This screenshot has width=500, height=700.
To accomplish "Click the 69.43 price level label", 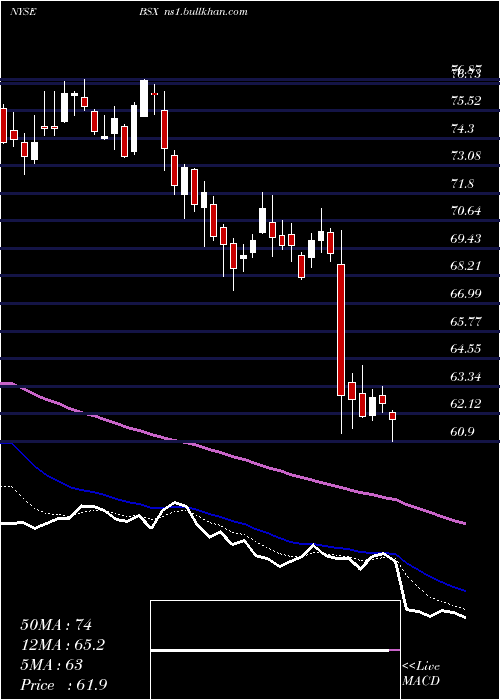I will tap(466, 239).
